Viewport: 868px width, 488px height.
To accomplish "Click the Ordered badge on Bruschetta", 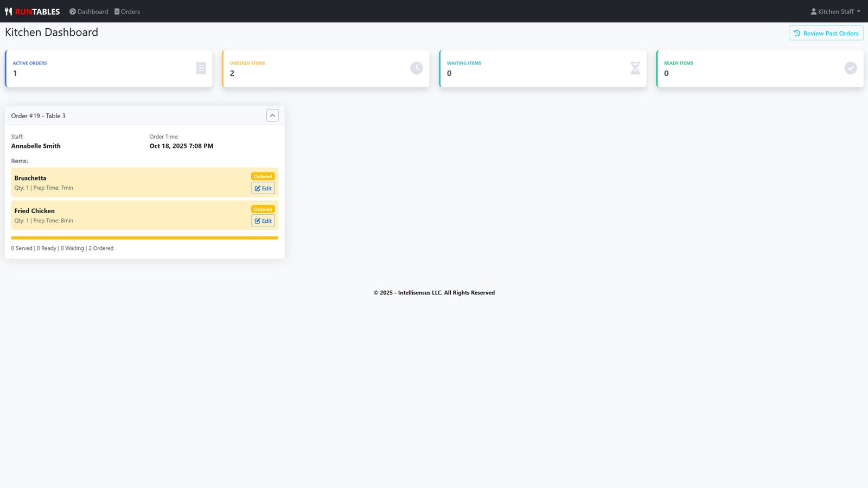I will point(263,176).
